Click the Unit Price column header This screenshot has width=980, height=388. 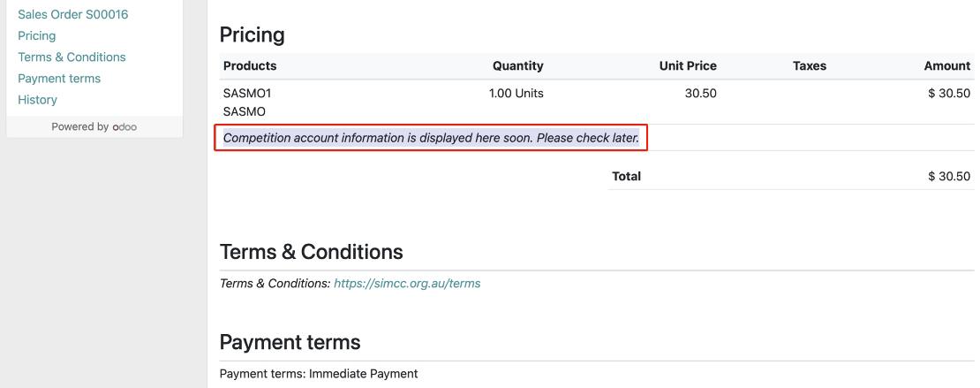click(688, 66)
